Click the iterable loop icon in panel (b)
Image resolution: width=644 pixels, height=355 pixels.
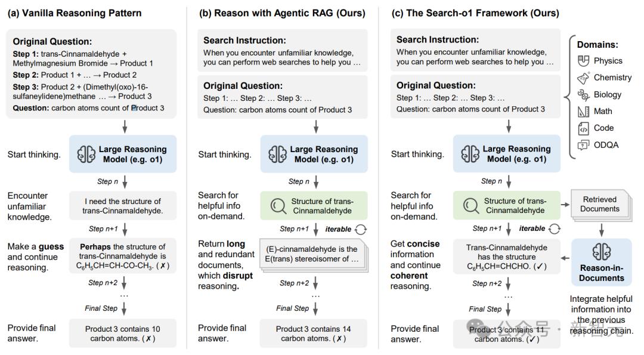tap(361, 229)
